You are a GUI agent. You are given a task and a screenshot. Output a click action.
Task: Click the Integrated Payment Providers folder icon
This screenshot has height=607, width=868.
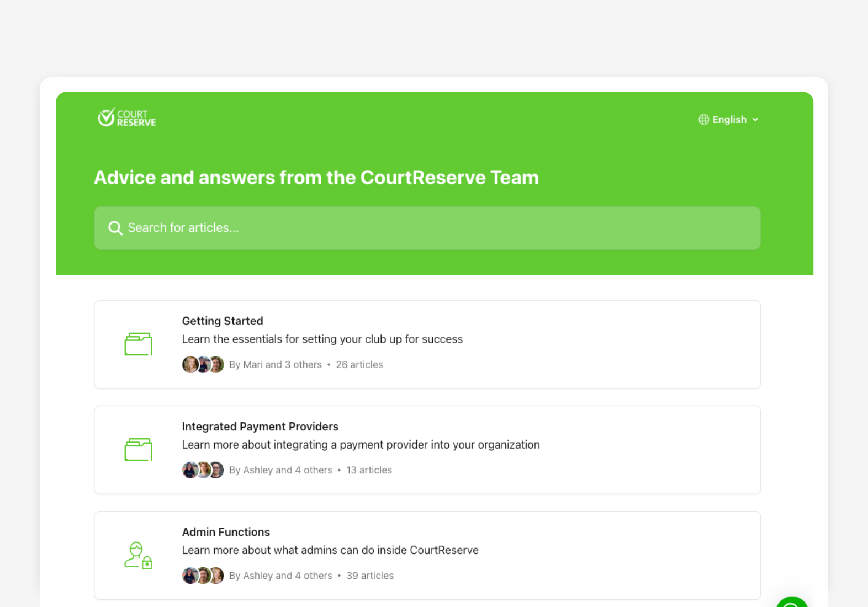(x=138, y=450)
